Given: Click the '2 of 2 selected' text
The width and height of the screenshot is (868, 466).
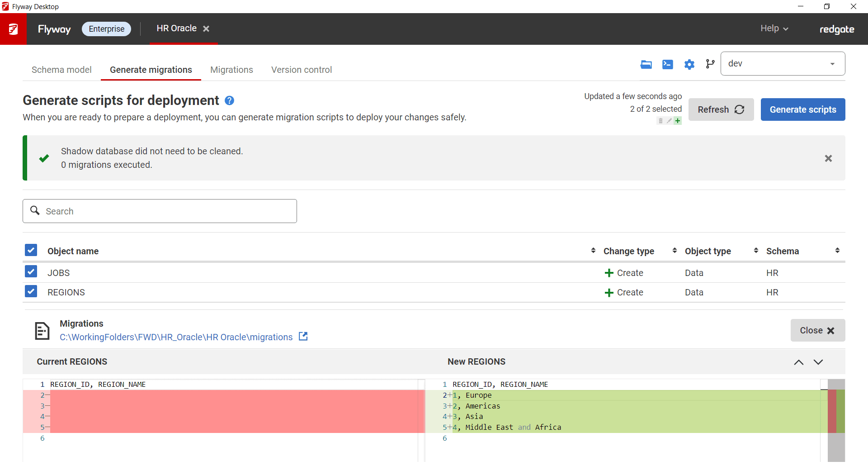Looking at the screenshot, I should pos(656,109).
